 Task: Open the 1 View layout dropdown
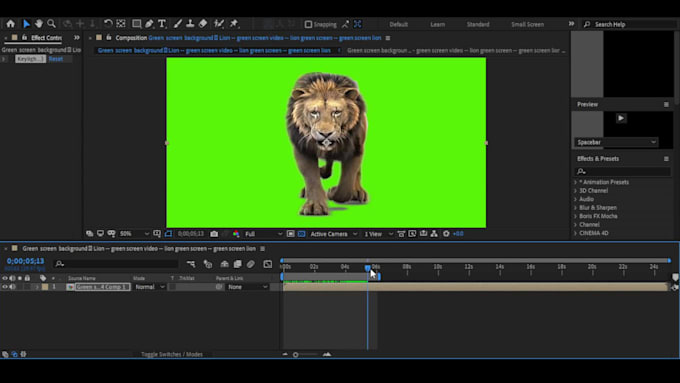[378, 234]
